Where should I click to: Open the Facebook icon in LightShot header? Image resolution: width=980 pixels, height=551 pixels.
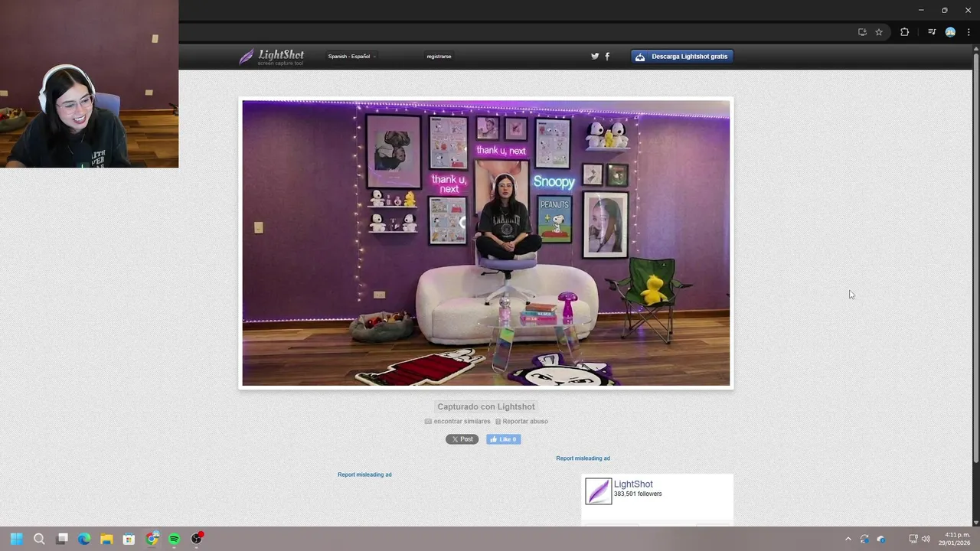(607, 56)
